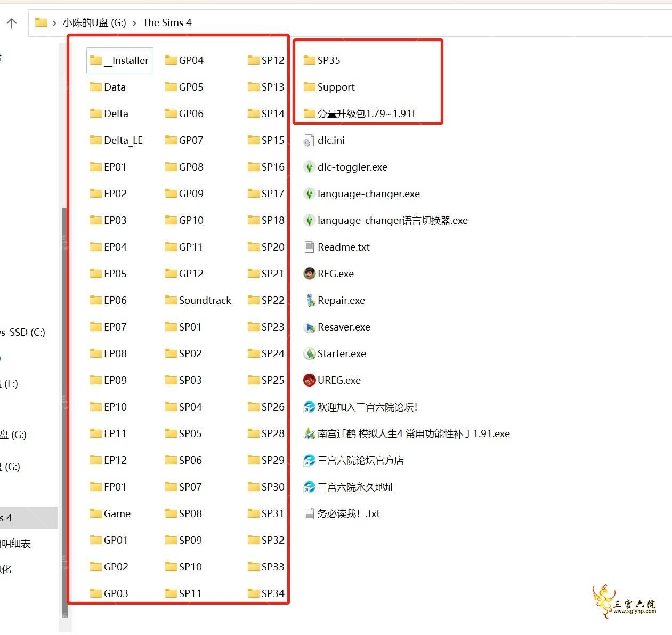The height and width of the screenshot is (635, 672).
Task: Expand the chevron before The Sims 4
Action: pyautogui.click(x=134, y=23)
